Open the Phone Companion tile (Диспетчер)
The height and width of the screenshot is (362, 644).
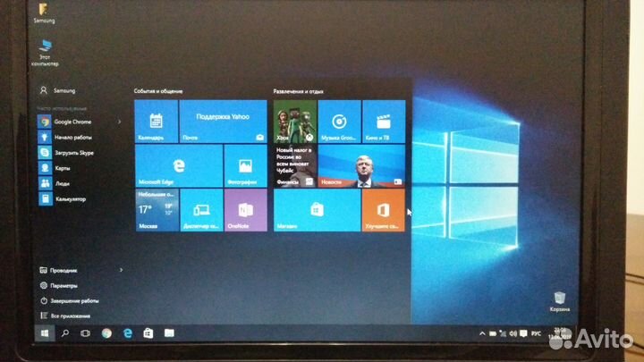[x=201, y=210]
